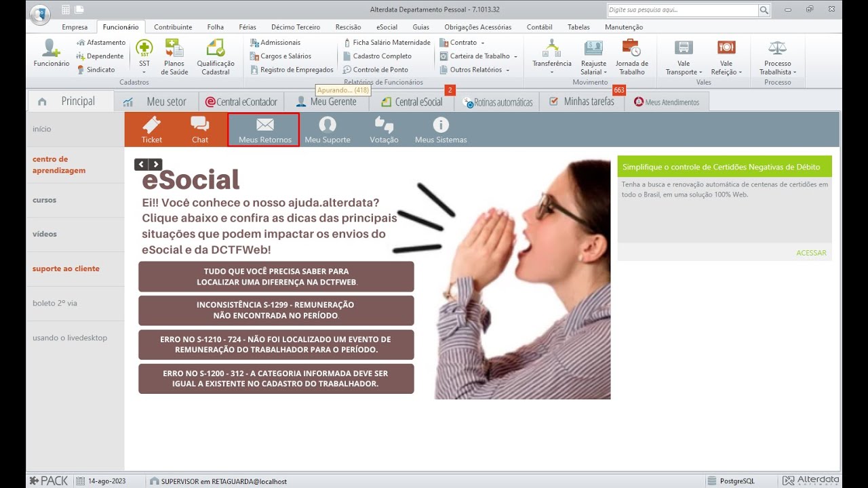
Task: Open the Férias ribbon tab
Action: (x=248, y=27)
